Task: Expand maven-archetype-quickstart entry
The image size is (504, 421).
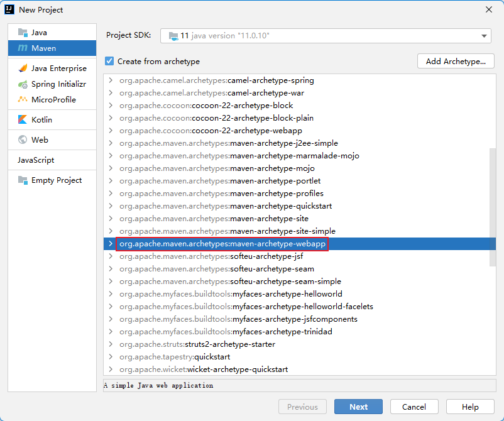Action: click(x=111, y=205)
